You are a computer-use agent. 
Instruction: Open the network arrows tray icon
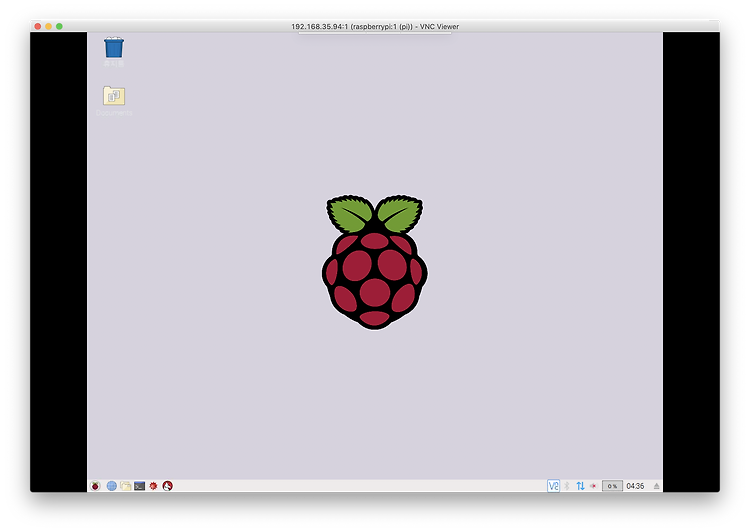click(x=580, y=486)
